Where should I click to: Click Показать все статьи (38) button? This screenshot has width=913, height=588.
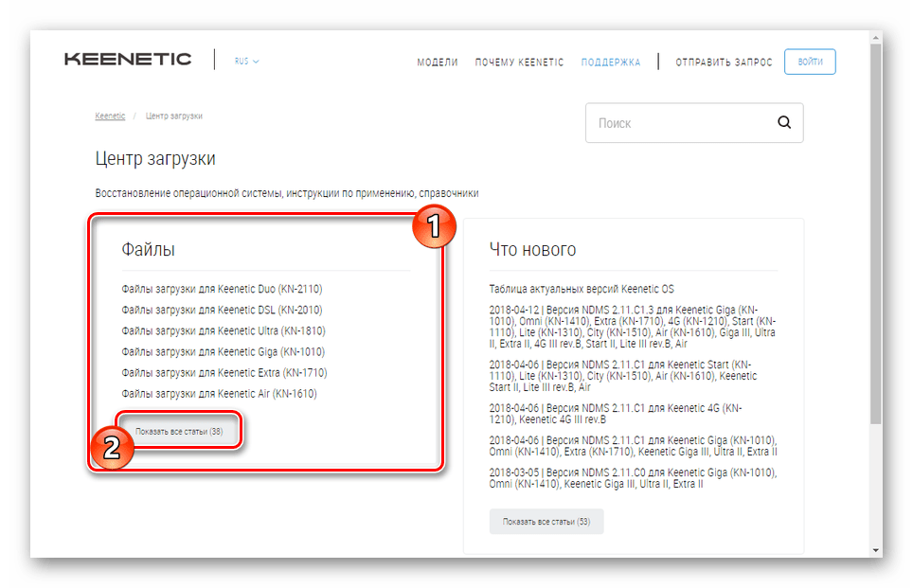pos(179,432)
